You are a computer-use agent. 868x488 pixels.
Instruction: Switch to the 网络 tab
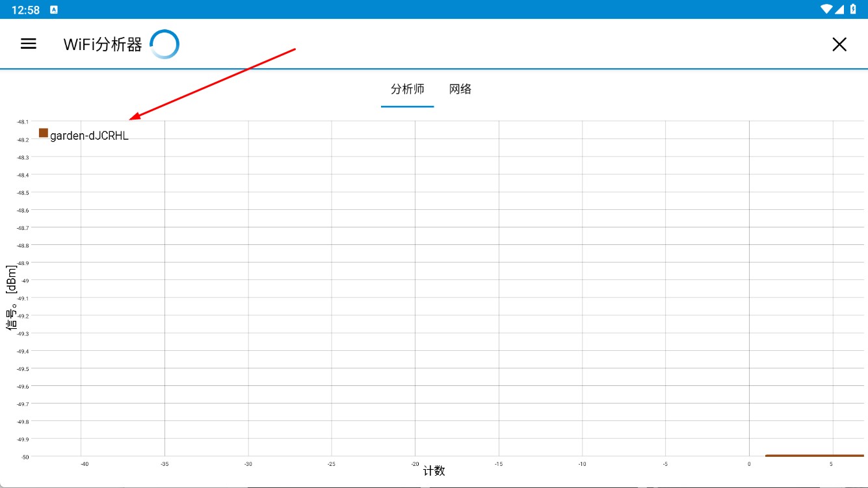(x=460, y=89)
